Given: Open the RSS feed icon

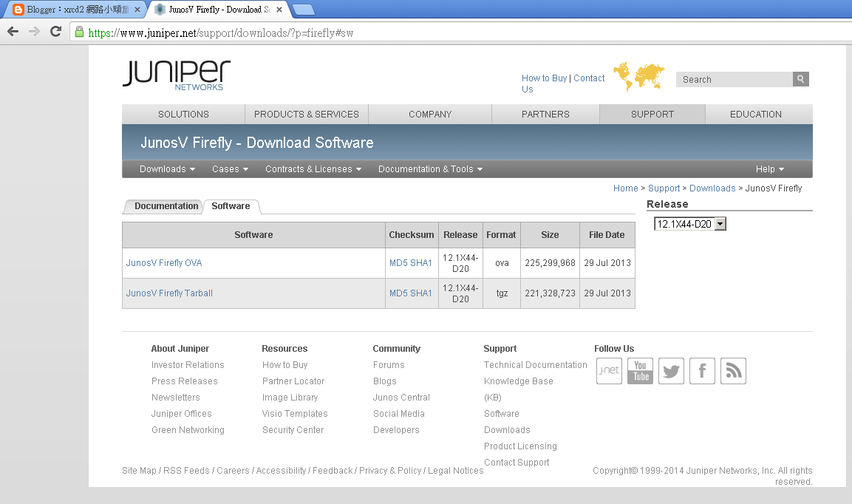Looking at the screenshot, I should pos(734,371).
